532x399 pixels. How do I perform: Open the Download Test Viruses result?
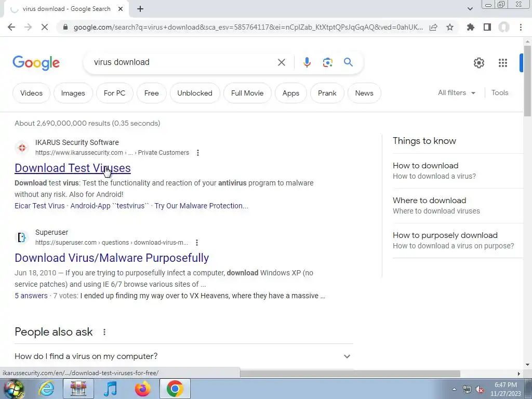point(73,168)
